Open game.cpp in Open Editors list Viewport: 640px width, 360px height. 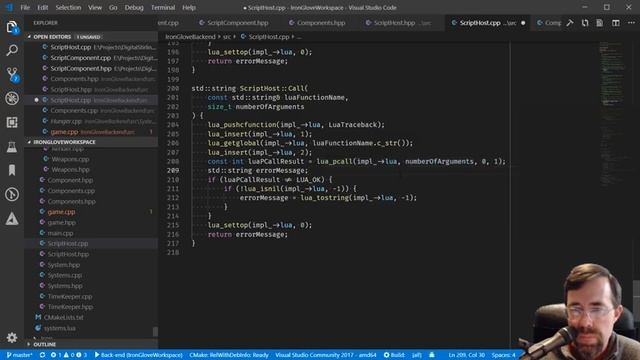(x=91, y=132)
